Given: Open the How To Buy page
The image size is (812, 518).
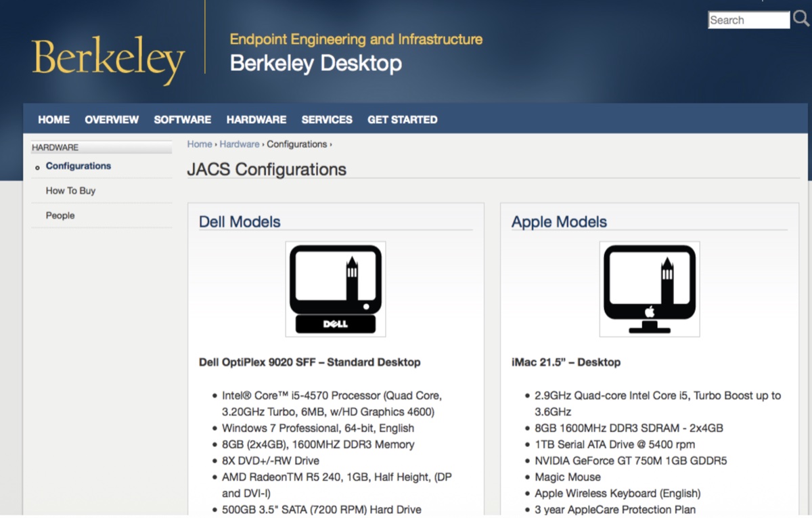Looking at the screenshot, I should coord(70,190).
